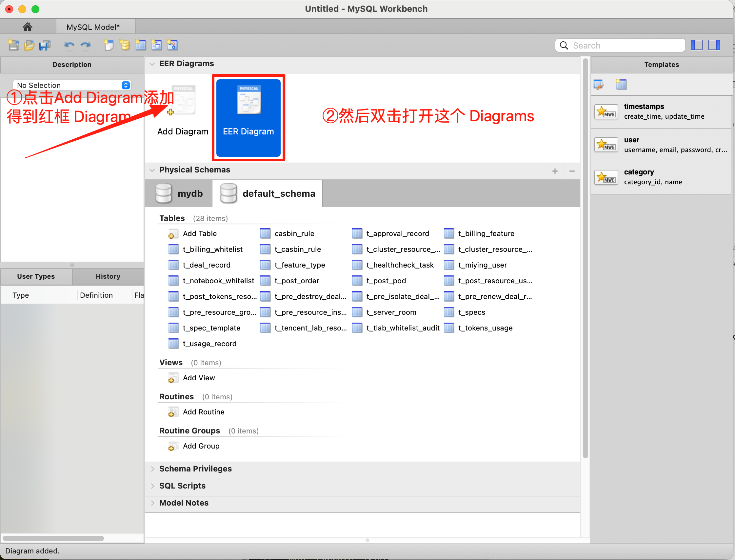Open an existing model file icon
Image resolution: width=735 pixels, height=560 pixels.
point(29,45)
